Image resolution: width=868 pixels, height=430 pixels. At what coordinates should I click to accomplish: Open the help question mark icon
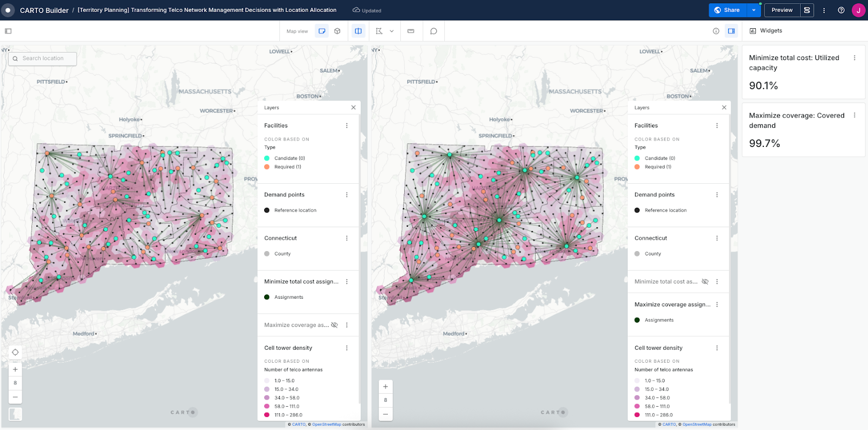[x=841, y=10]
